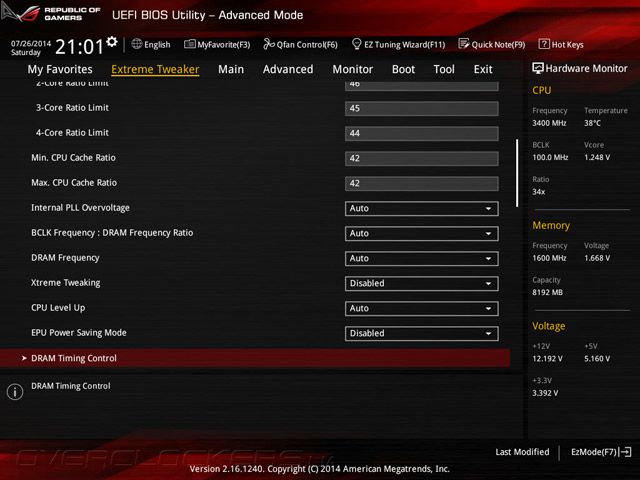The image size is (640, 480).
Task: Open the CPU Level Up dropdown
Action: [421, 309]
